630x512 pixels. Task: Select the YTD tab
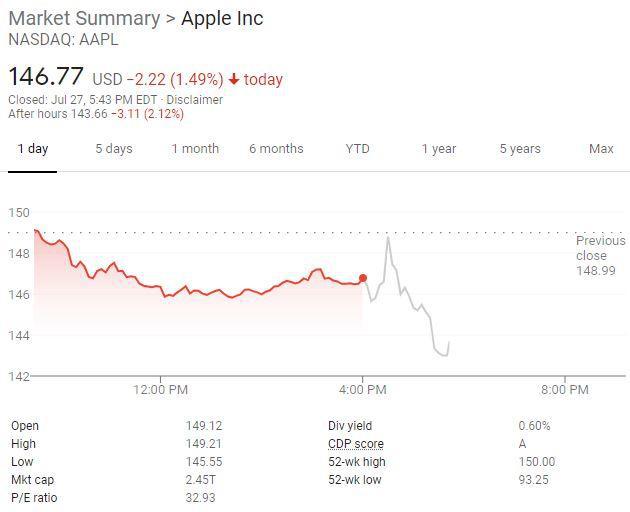[x=357, y=149]
